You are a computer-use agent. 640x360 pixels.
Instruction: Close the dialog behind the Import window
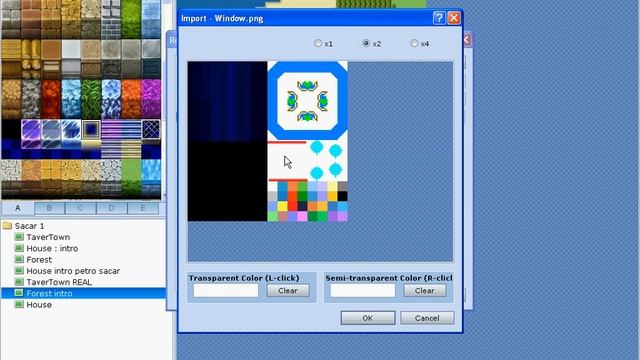point(468,40)
